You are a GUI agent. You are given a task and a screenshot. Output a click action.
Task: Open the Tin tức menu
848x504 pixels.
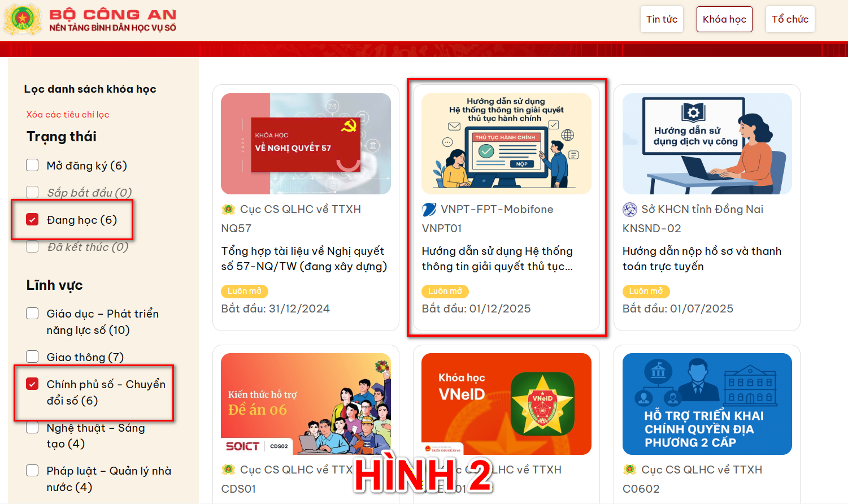[662, 19]
